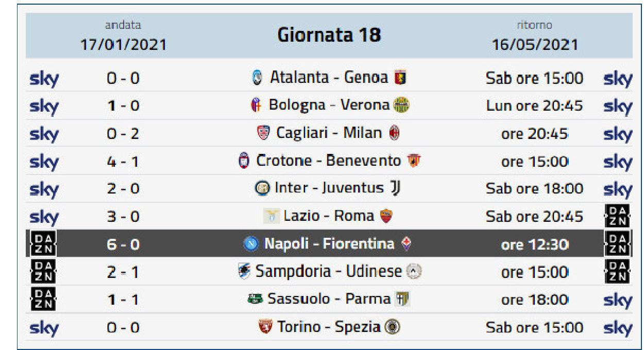
Task: Click the Sky logo left of Atalanta score
Action: tap(44, 79)
